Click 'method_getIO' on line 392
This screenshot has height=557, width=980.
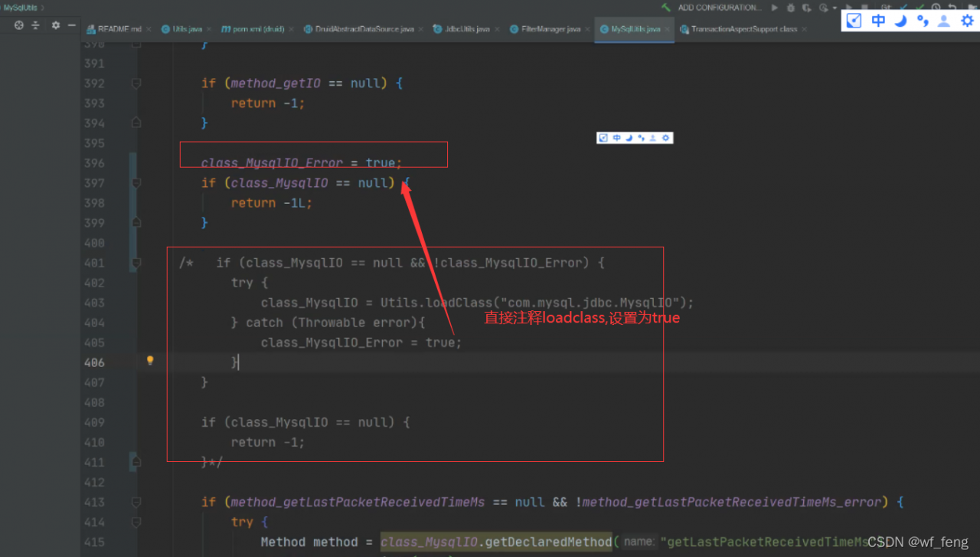point(275,83)
